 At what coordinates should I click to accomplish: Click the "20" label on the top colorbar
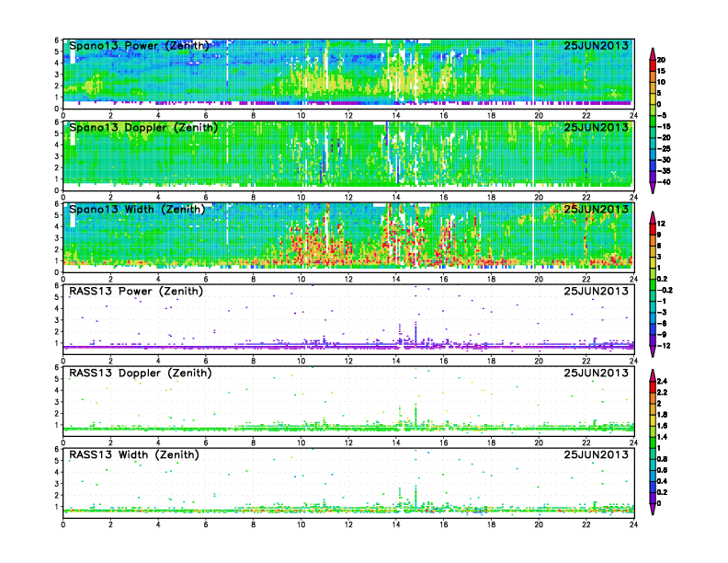[x=661, y=60]
